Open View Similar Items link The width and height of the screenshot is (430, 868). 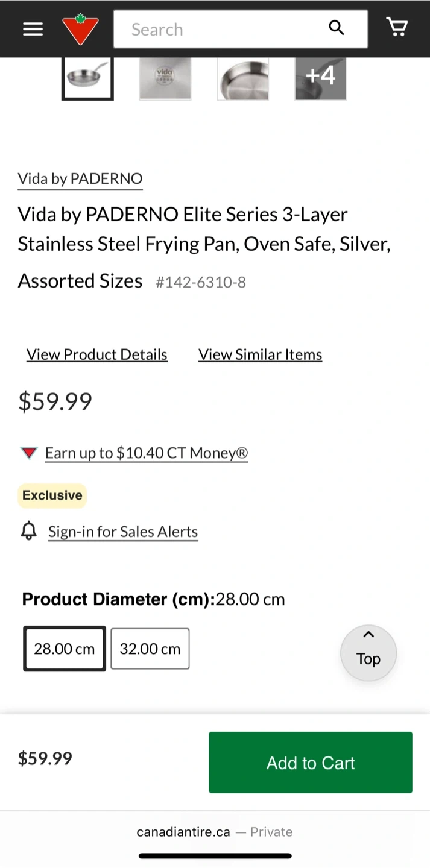(260, 354)
